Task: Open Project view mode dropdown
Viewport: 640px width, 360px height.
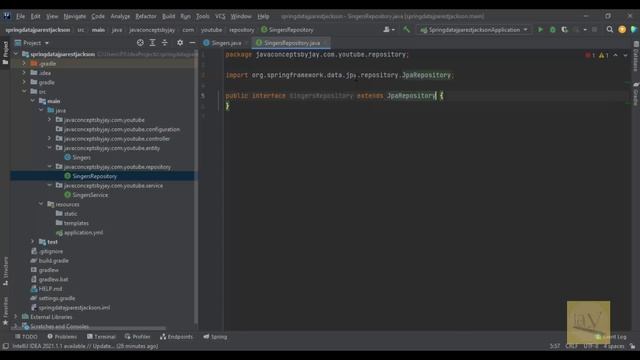Action: [x=32, y=43]
